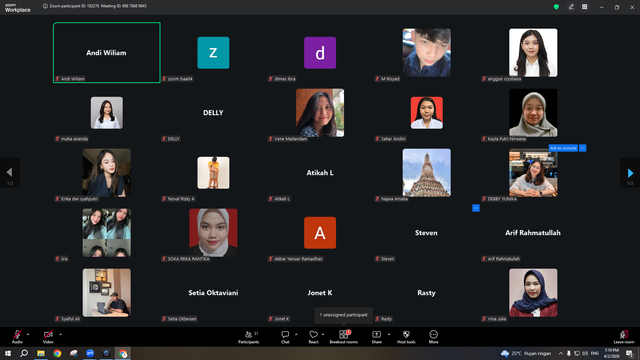Screen dimensions: 640x360
Task: Open the Zoom app icon in taskbar
Action: (x=90, y=353)
